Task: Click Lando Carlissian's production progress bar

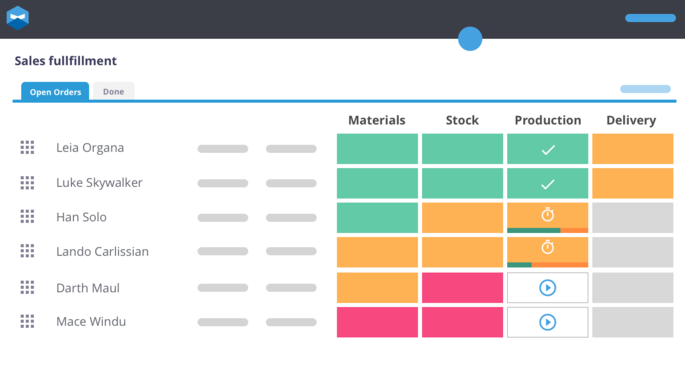Action: click(x=547, y=265)
